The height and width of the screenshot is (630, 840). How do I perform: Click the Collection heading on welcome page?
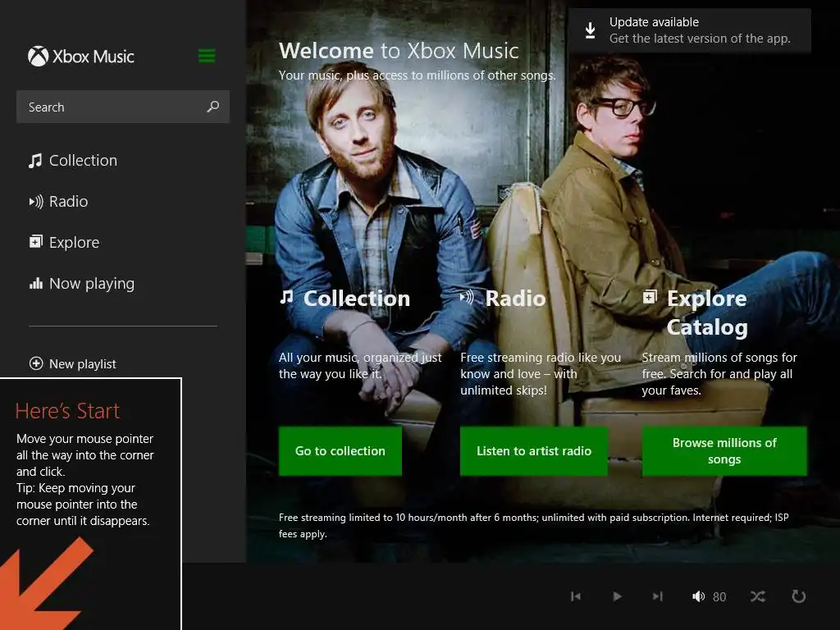357,299
